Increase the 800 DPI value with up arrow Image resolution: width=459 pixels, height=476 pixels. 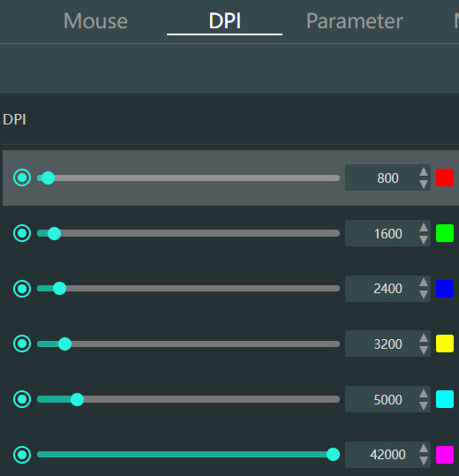(424, 172)
